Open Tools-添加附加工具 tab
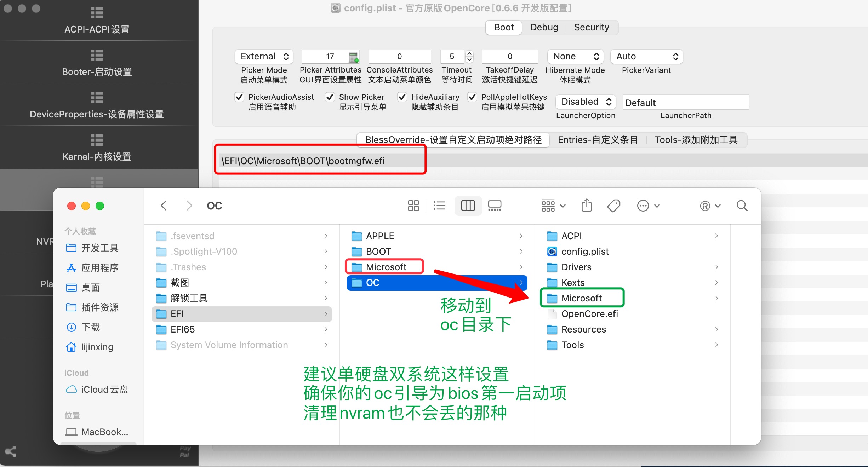The width and height of the screenshot is (868, 467). pyautogui.click(x=696, y=140)
